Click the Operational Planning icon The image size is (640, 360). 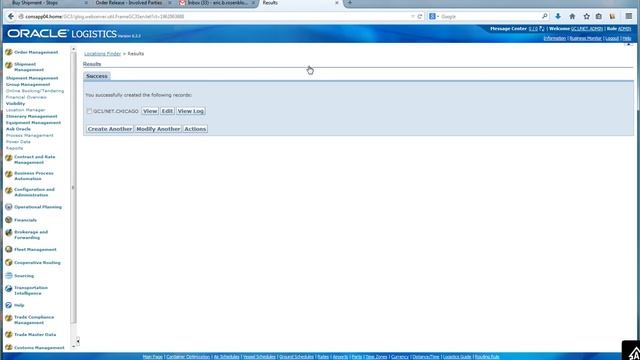pyautogui.click(x=9, y=207)
